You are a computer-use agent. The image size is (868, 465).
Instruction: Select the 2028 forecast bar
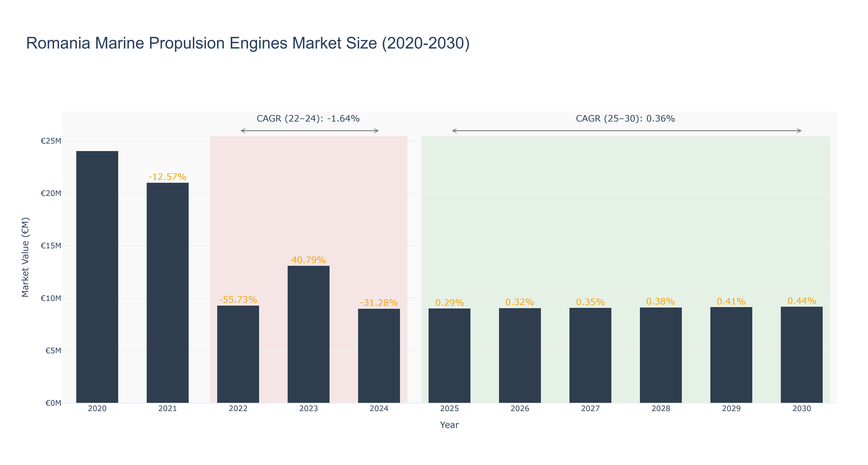(660, 355)
